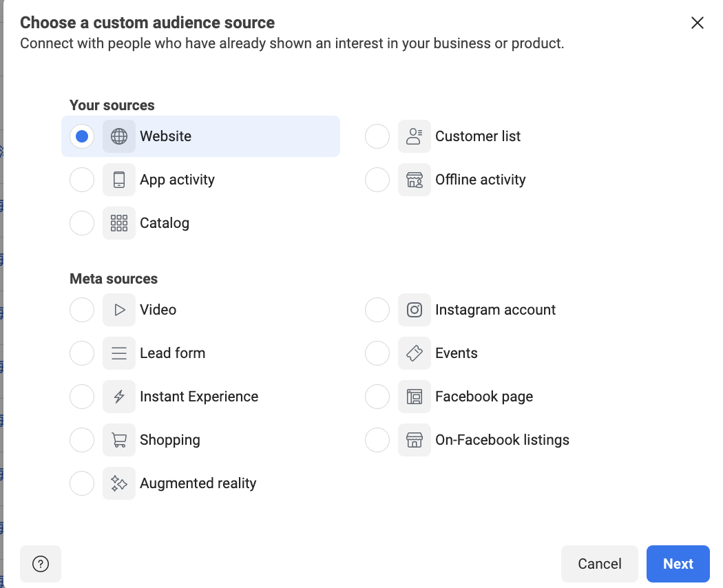Click the App activity label

click(x=177, y=180)
